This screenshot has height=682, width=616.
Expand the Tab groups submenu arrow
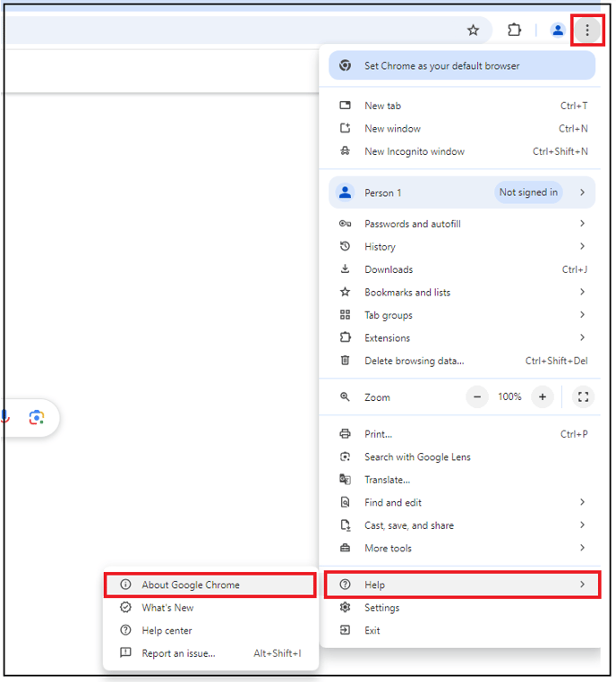pos(582,314)
